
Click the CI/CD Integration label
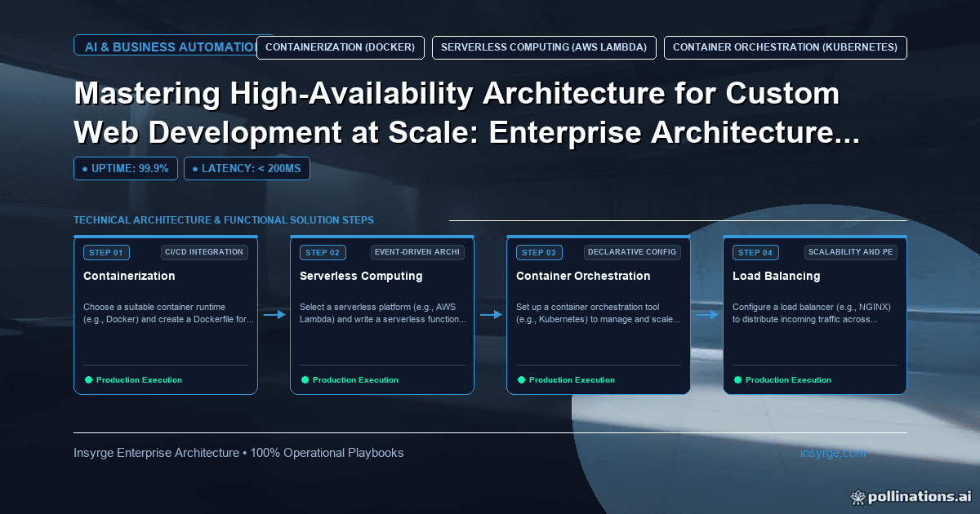click(x=204, y=252)
